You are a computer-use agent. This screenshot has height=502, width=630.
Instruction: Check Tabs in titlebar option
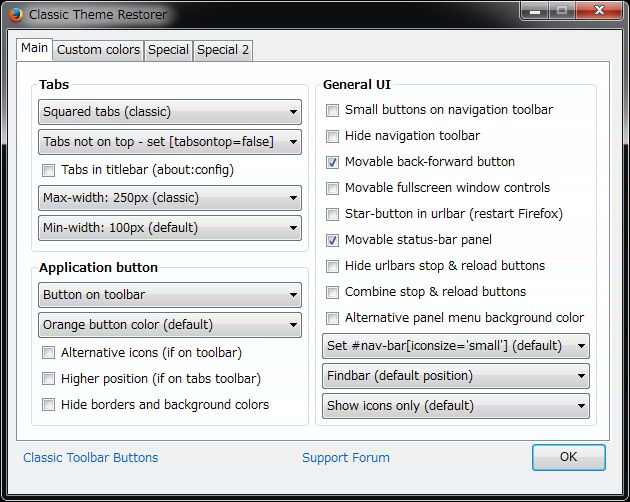click(48, 170)
